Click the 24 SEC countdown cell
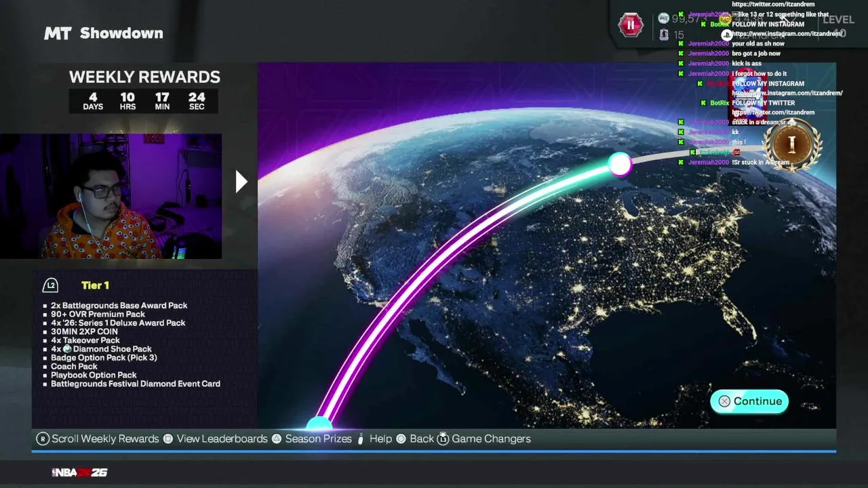 [x=197, y=102]
